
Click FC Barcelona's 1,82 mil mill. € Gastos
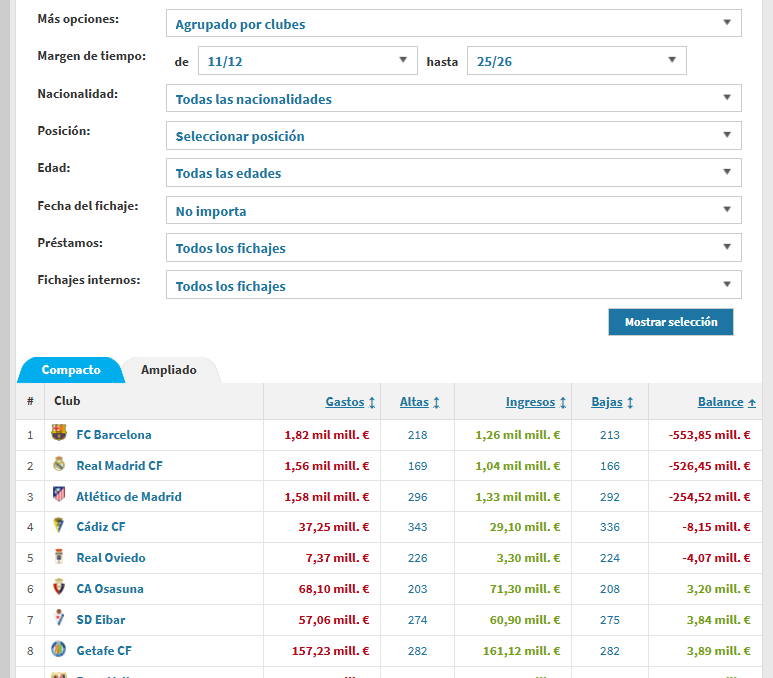click(327, 435)
